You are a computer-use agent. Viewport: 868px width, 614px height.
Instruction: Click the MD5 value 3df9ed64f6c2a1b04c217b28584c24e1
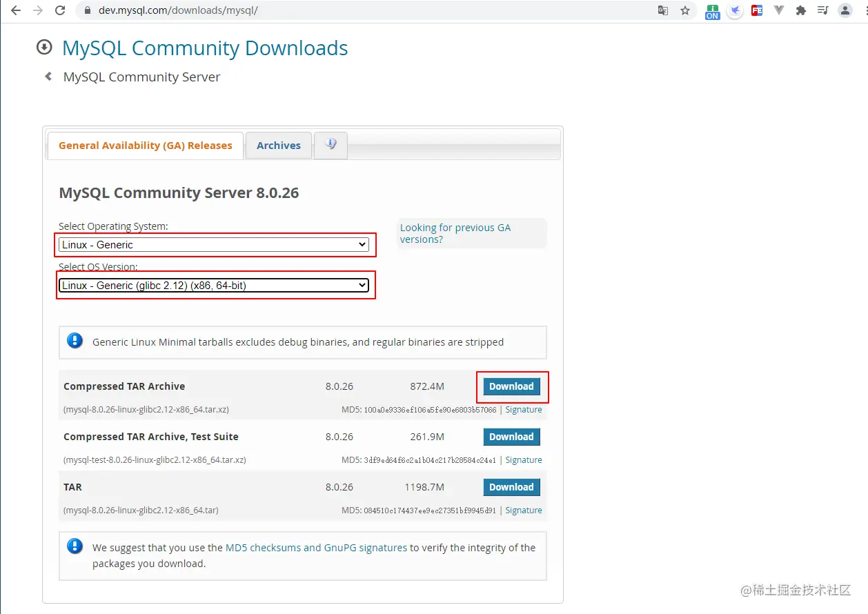[x=430, y=460]
